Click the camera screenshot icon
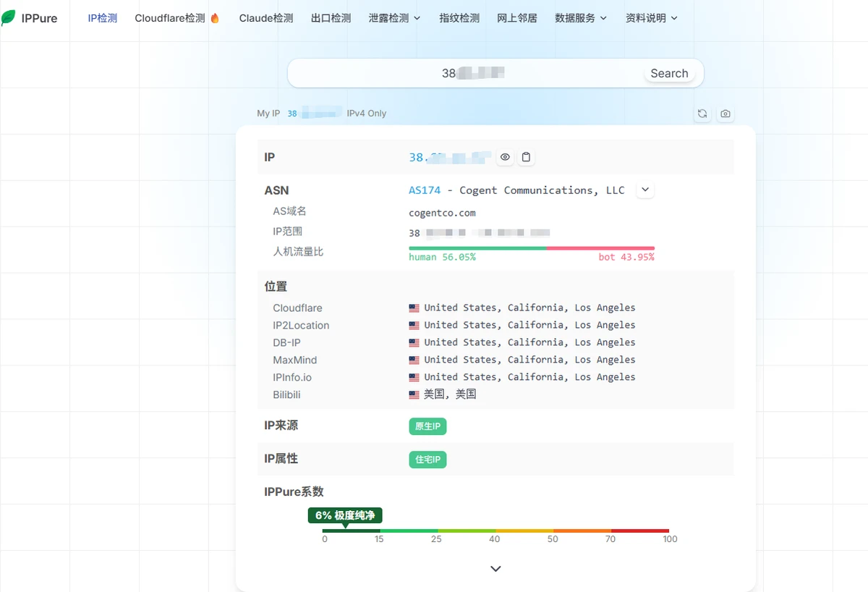Viewport: 868px width, 592px height. pos(725,114)
